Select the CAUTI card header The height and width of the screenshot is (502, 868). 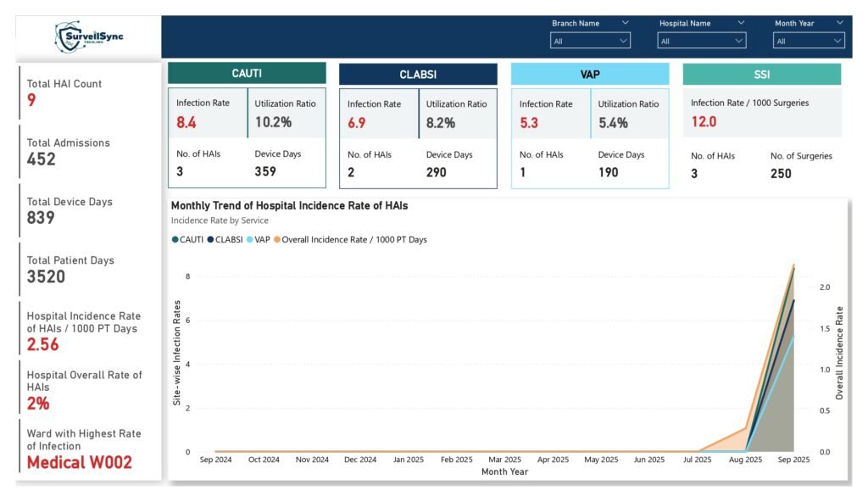tap(248, 74)
